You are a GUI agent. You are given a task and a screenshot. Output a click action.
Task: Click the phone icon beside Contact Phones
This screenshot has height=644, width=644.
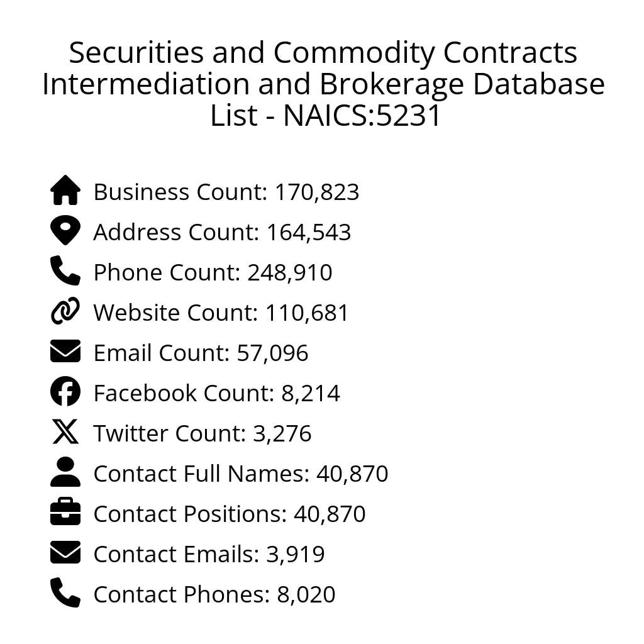[65, 593]
